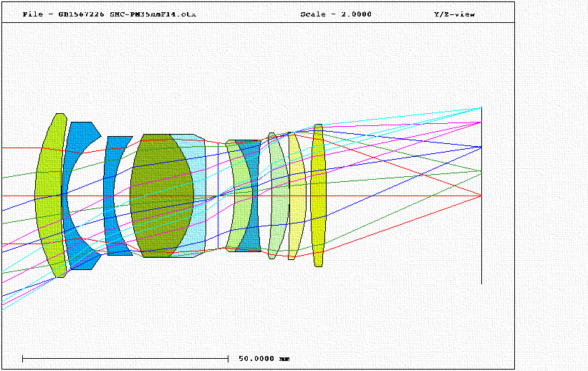Click the 'Scale - 2.0000' label
The width and height of the screenshot is (588, 371).
[336, 14]
